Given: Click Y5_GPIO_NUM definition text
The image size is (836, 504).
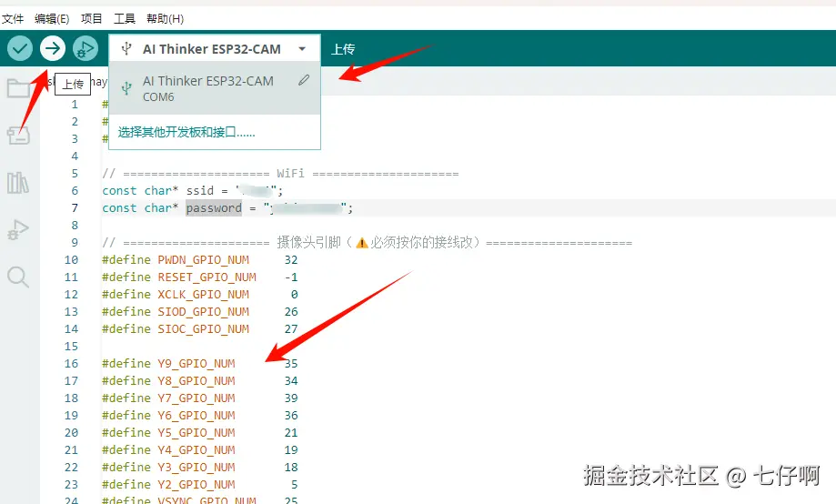Looking at the screenshot, I should click(x=196, y=432).
